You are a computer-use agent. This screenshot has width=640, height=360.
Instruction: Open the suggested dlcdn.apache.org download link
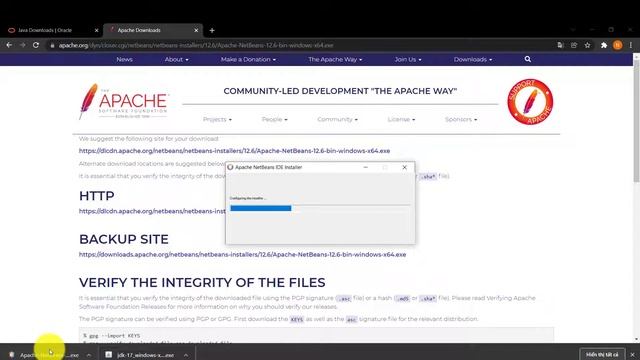click(234, 151)
